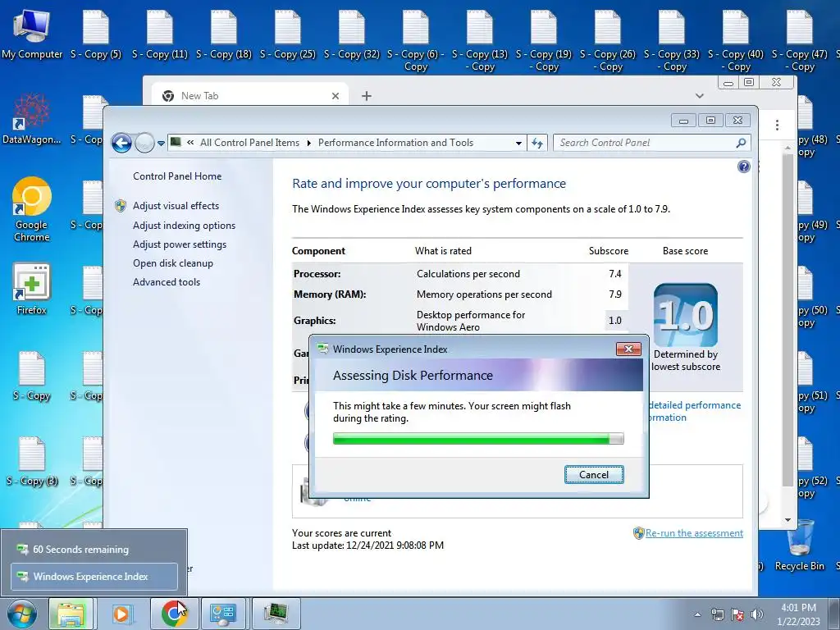Click the search magnifier in Control Panel
The image size is (840, 630).
click(x=741, y=143)
